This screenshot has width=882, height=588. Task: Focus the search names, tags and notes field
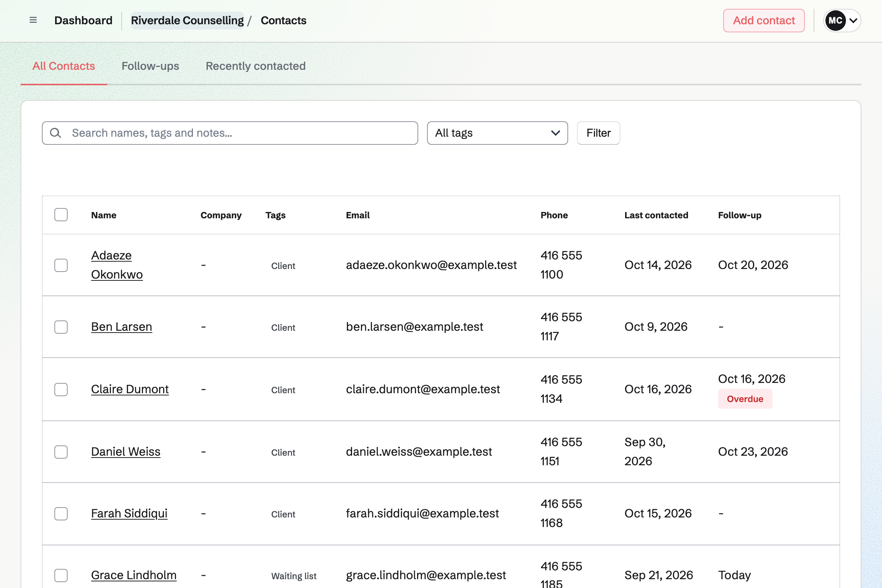(x=230, y=133)
